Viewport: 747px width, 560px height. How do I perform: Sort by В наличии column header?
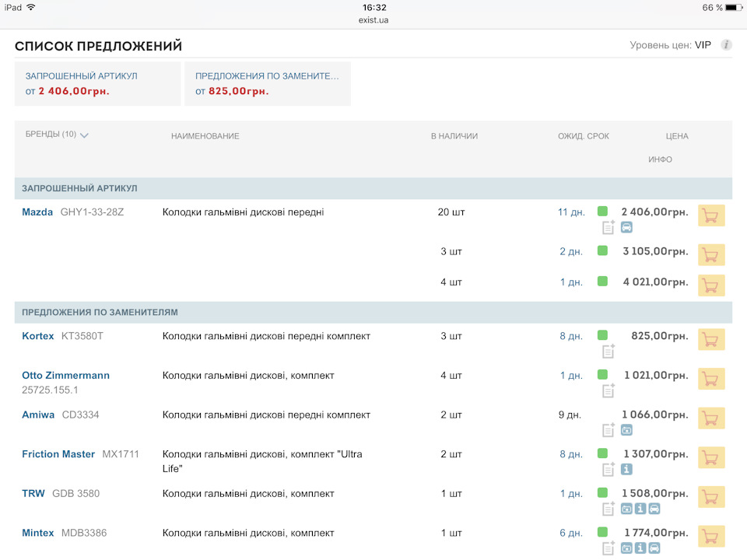(x=454, y=136)
